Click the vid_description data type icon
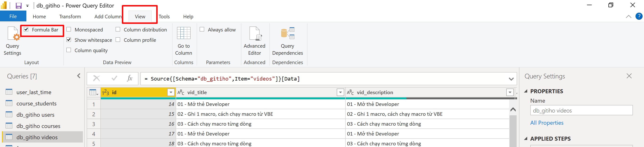 (351, 93)
